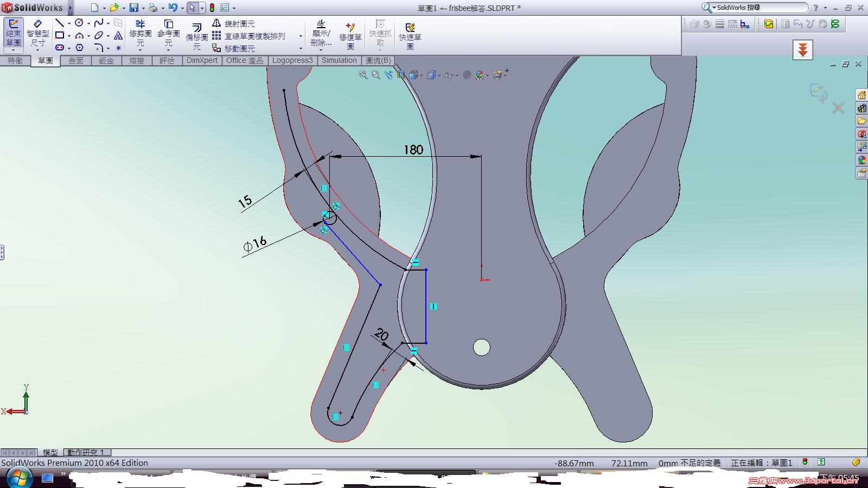Toggle the Select cursor tool
The height and width of the screenshot is (488, 868).
pyautogui.click(x=192, y=8)
